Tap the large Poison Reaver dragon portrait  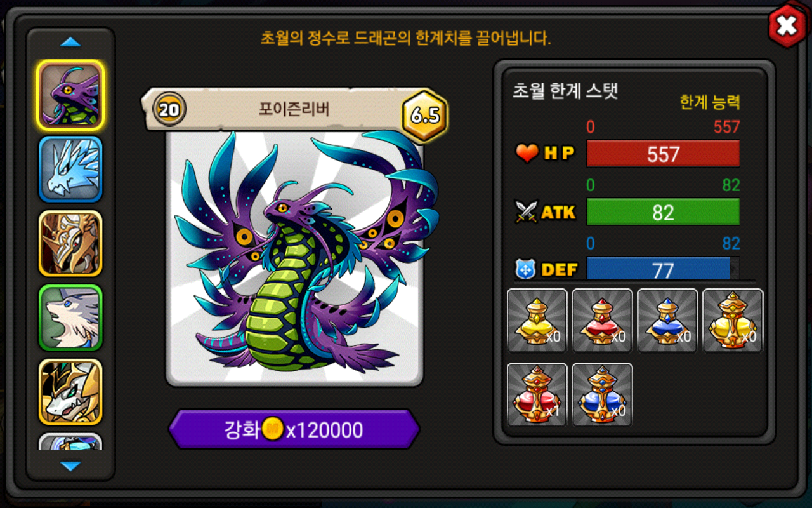click(294, 257)
